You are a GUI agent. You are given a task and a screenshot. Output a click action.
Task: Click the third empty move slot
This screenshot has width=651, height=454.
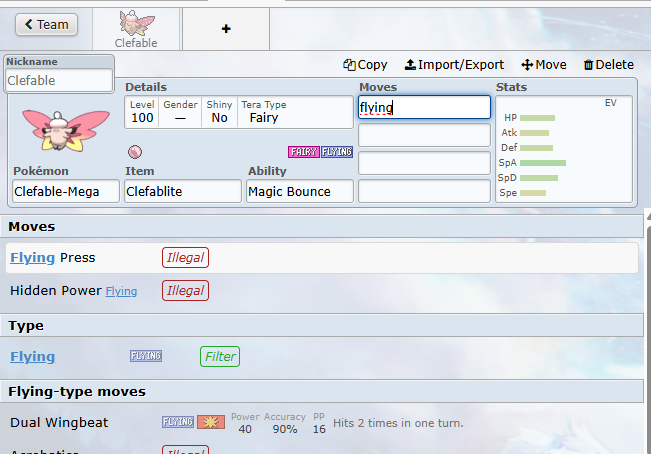424,163
